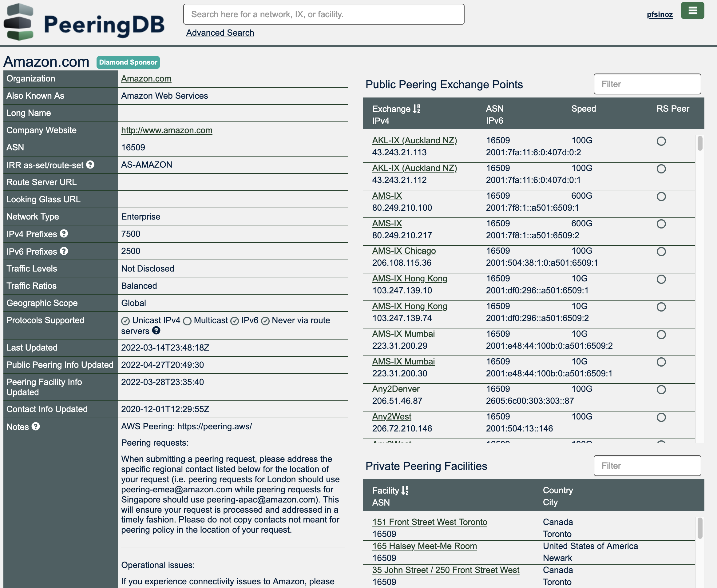Screen dimensions: 717x588
Task: Click help icon beside IPv4 Prefixes
Action: point(64,234)
